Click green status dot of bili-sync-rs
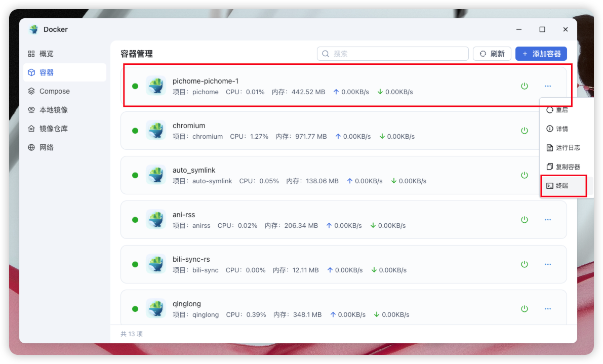Image resolution: width=603 pixels, height=364 pixels. 135,264
